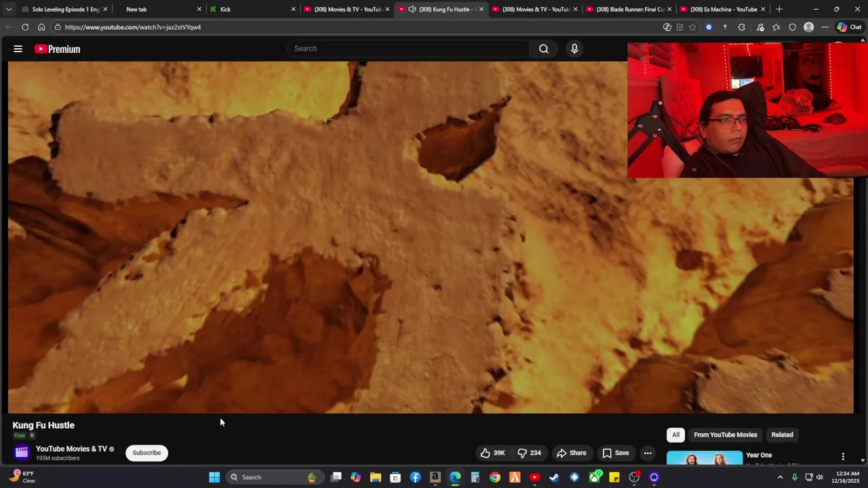Click the YouTube search input field

click(409, 49)
